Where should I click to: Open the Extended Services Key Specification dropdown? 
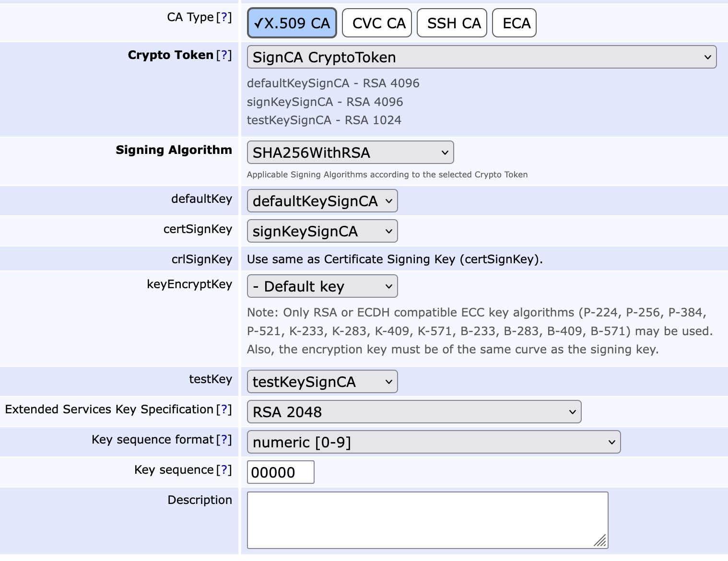413,412
